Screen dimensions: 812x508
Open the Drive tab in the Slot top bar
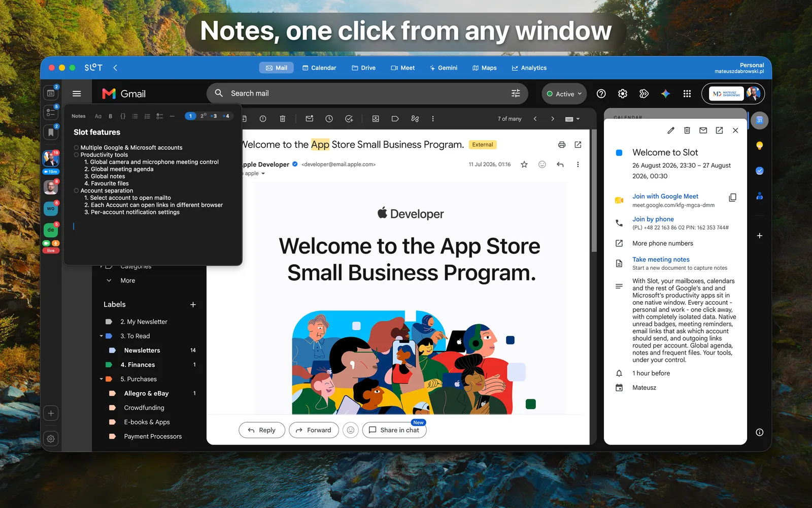coord(363,68)
